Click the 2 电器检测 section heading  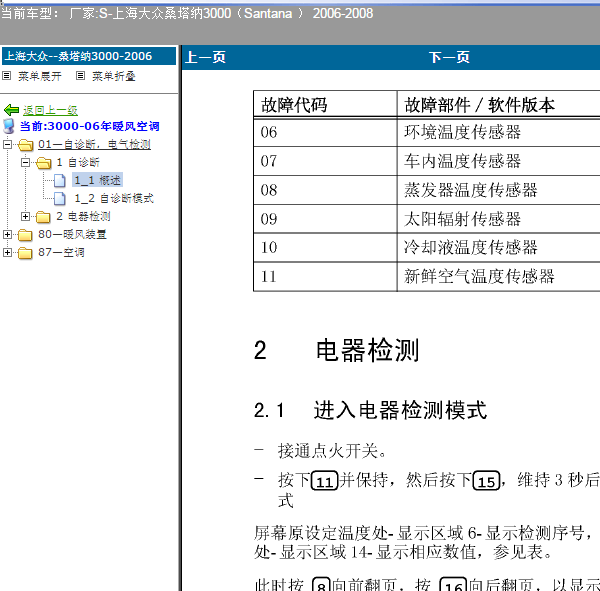tap(336, 350)
